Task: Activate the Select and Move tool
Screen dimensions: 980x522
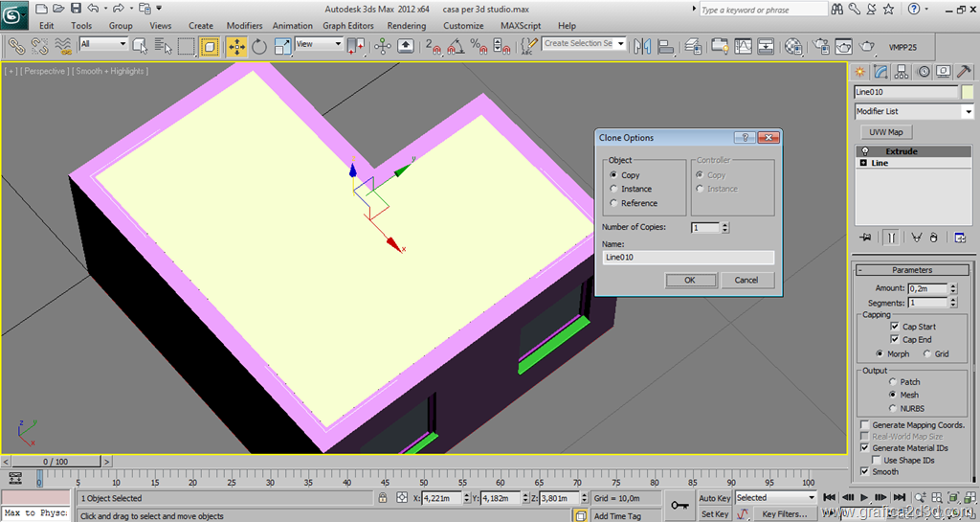Action: coord(236,45)
